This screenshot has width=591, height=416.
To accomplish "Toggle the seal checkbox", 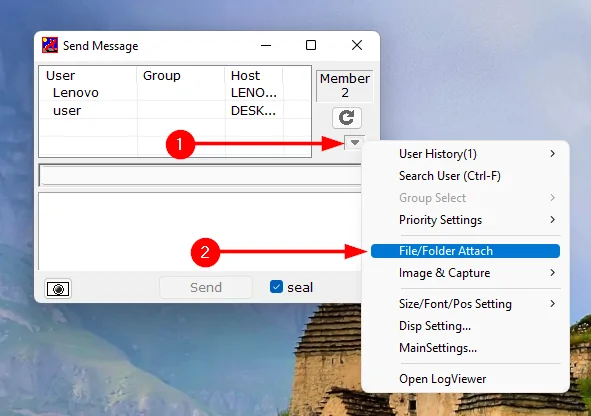I will pyautogui.click(x=276, y=287).
